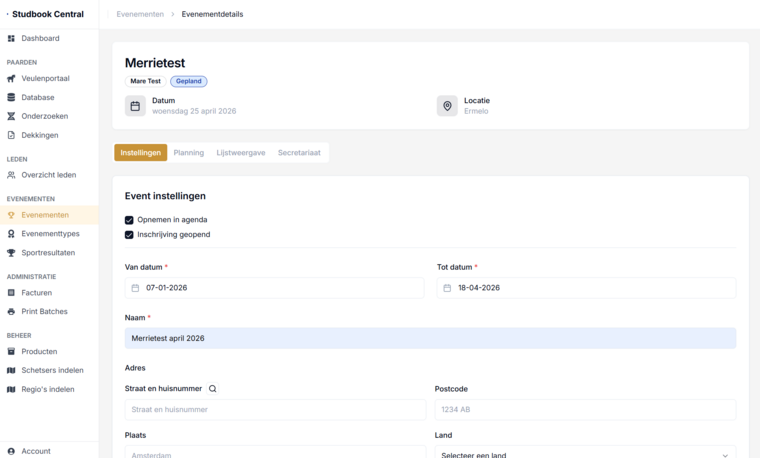Click the Studbook Central logo title
Viewport: 760px width, 458px height.
pos(48,14)
